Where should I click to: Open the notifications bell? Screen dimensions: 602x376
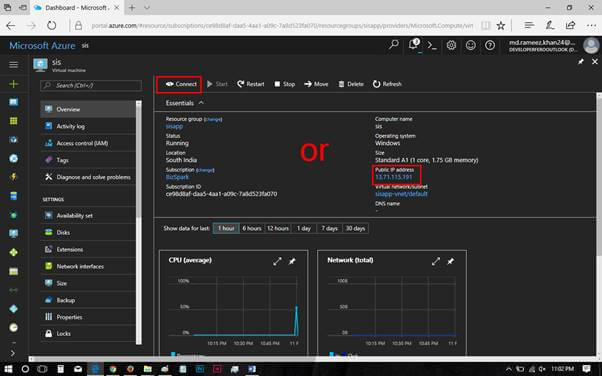[x=413, y=45]
